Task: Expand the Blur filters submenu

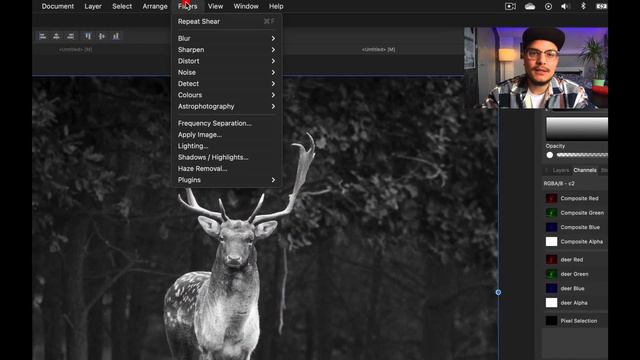Action: tap(227, 38)
